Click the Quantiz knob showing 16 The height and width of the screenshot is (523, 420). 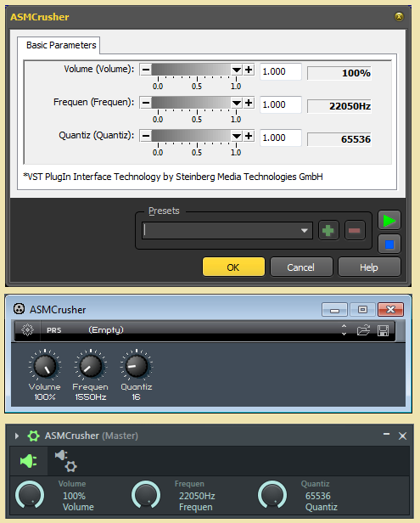click(x=137, y=366)
